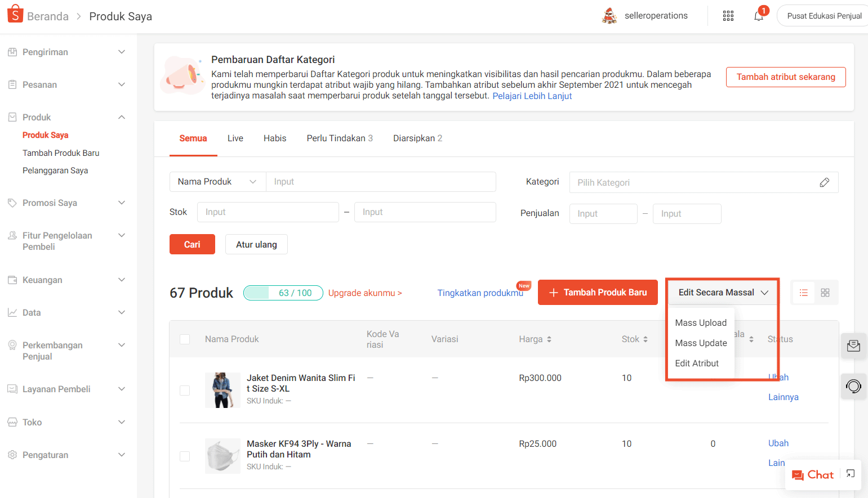This screenshot has width=868, height=498.
Task: Select Mass Upload from the menu
Action: tap(701, 322)
